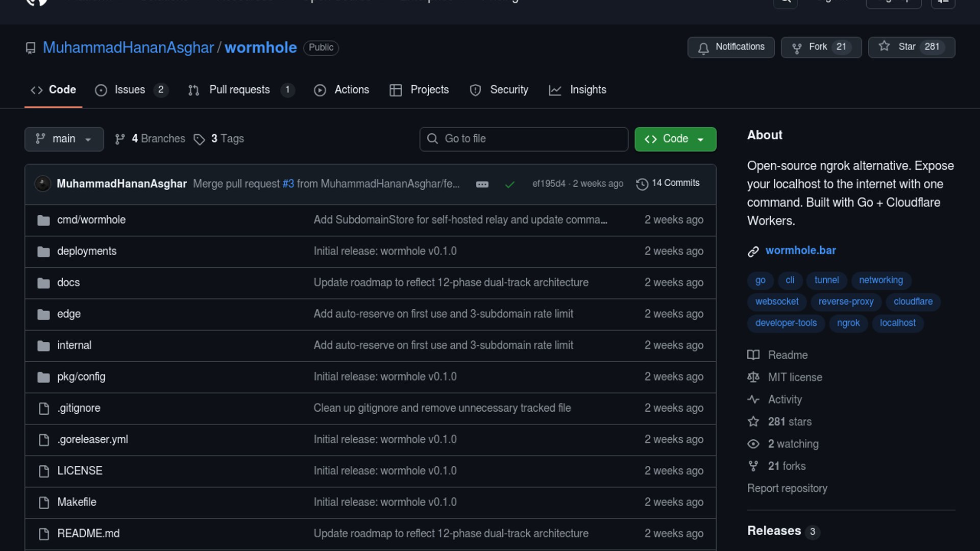The height and width of the screenshot is (551, 980).
Task: Expand the green Code dropdown
Action: 675,139
